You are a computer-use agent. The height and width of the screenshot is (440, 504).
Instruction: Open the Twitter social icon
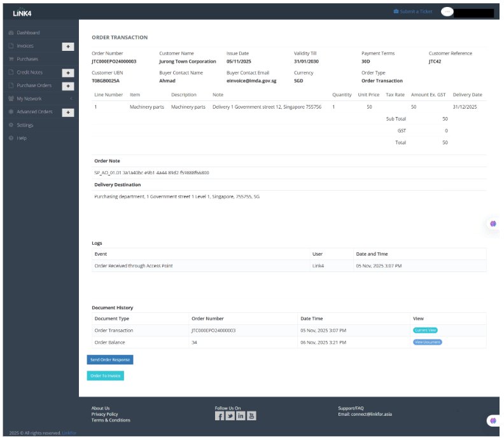coord(230,416)
